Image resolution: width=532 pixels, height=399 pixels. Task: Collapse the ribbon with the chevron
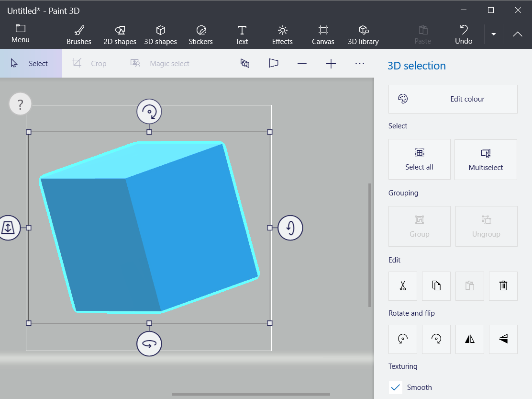[x=517, y=34]
